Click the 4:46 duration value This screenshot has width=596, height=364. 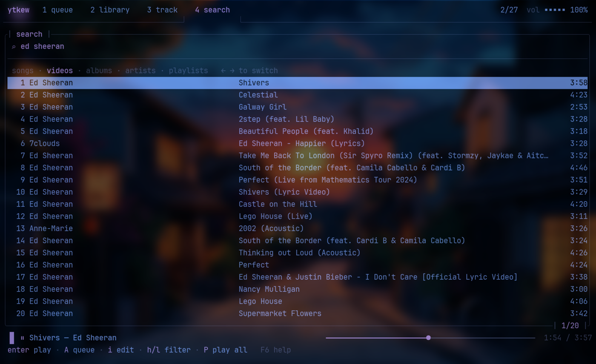579,168
